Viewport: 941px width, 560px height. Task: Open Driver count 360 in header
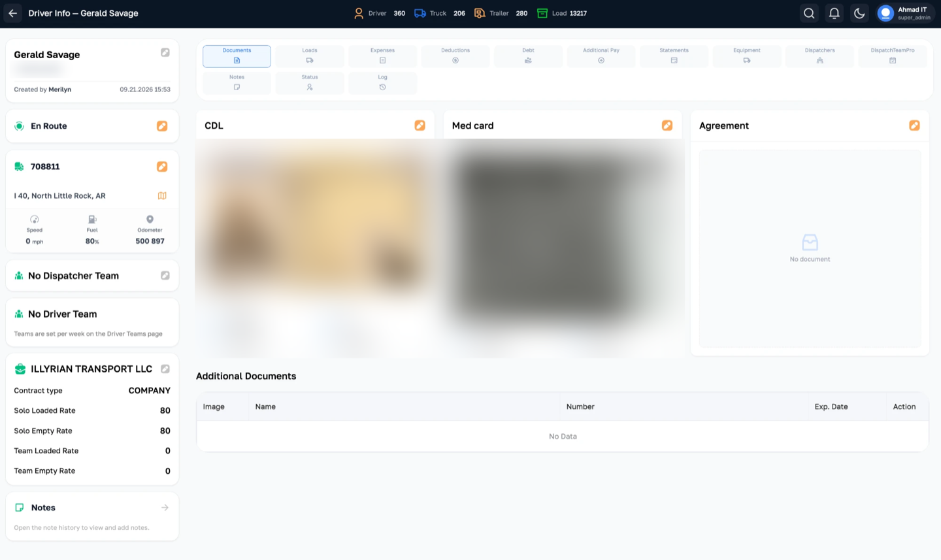tap(379, 13)
